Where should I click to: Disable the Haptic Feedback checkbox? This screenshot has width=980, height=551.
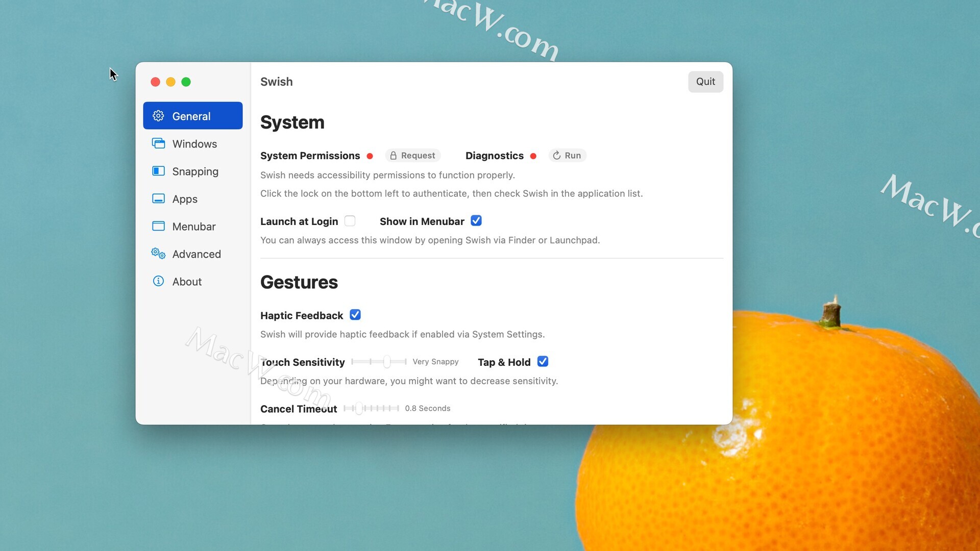click(355, 315)
